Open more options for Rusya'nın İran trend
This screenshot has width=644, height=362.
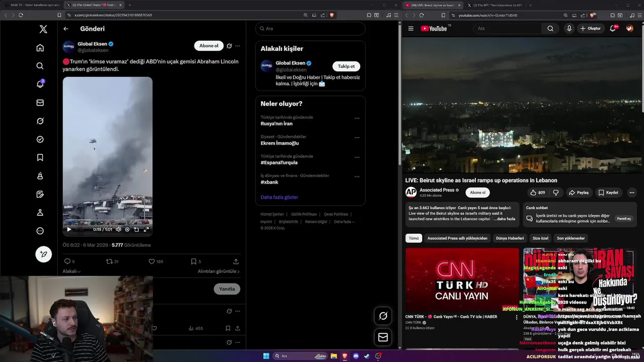pyautogui.click(x=357, y=119)
